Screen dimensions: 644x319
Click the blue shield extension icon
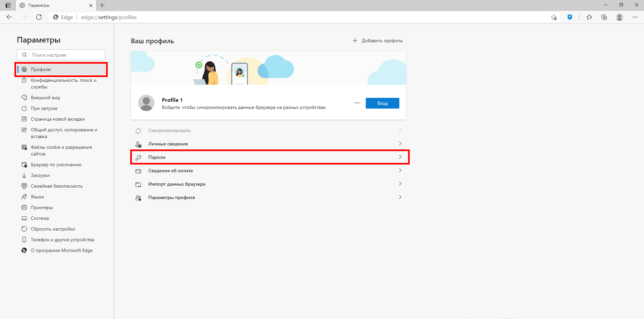point(570,17)
